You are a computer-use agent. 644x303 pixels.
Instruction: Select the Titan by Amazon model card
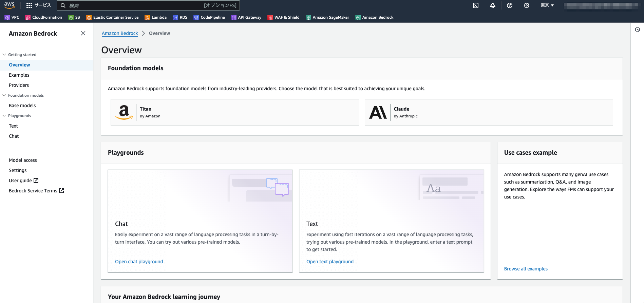pos(235,112)
